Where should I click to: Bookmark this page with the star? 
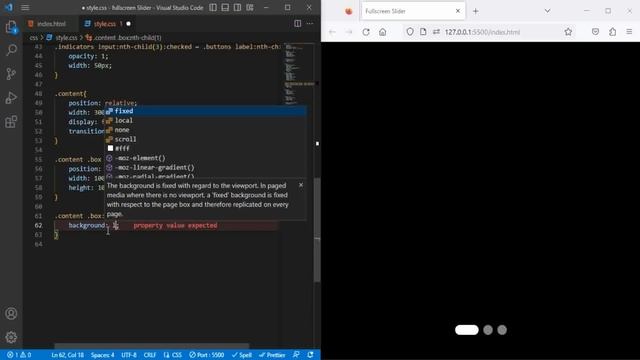[x=568, y=32]
